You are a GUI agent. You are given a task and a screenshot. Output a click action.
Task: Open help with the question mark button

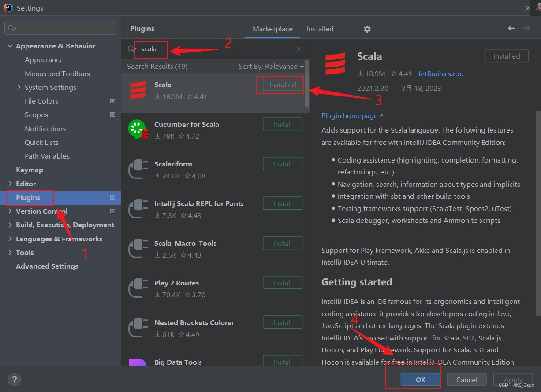pos(14,379)
